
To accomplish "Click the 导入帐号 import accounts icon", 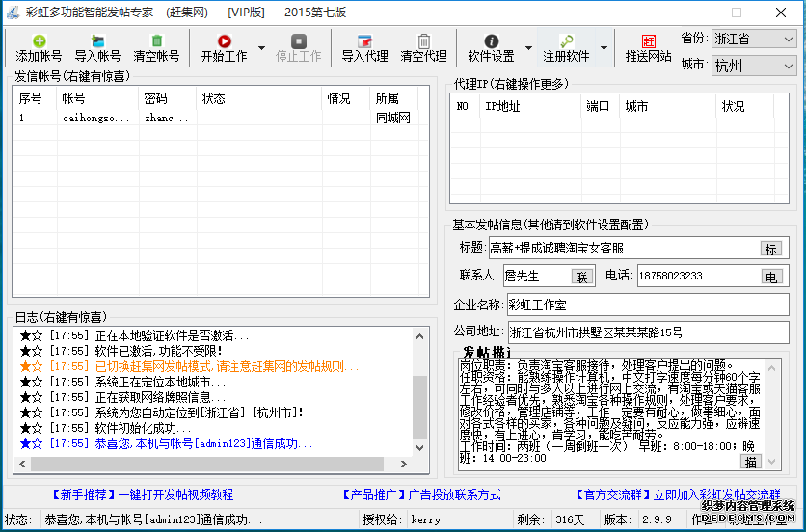I will click(x=97, y=41).
